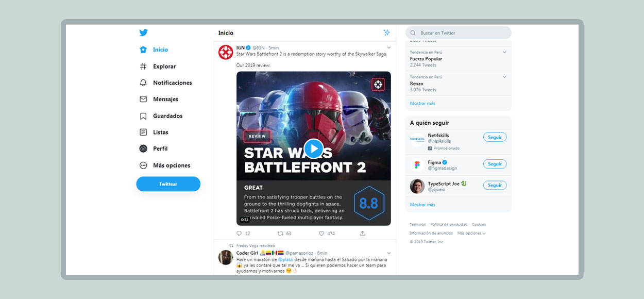
Task: Expand options for Renzo trend
Action: tap(504, 77)
